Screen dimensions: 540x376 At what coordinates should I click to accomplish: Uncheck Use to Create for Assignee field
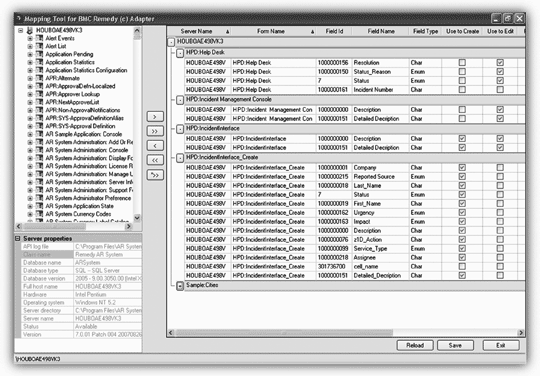pyautogui.click(x=462, y=258)
